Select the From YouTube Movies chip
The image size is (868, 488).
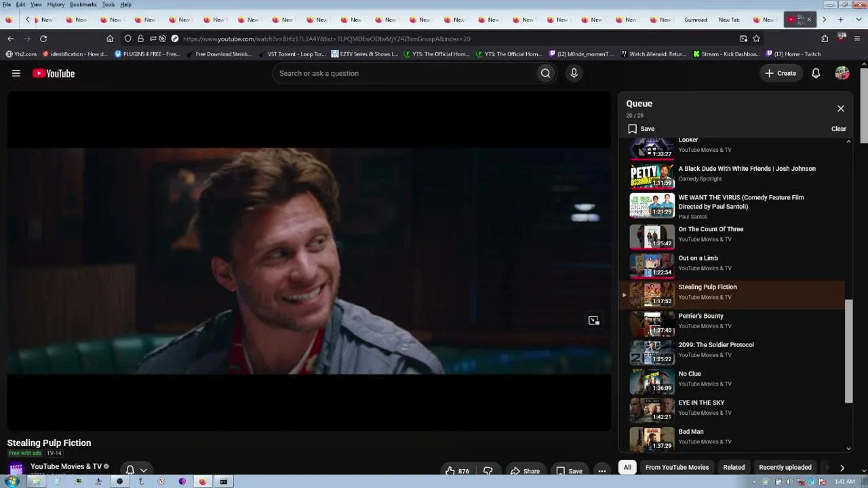[x=677, y=467]
